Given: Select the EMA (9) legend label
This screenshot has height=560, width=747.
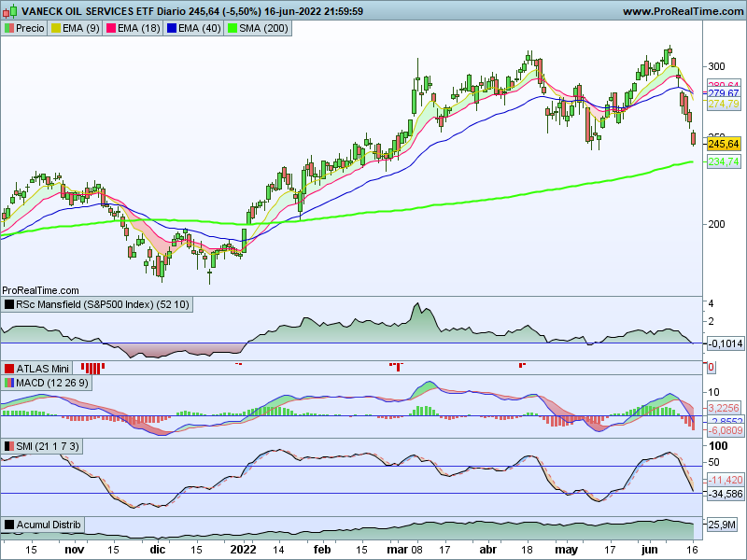Looking at the screenshot, I should (x=80, y=29).
